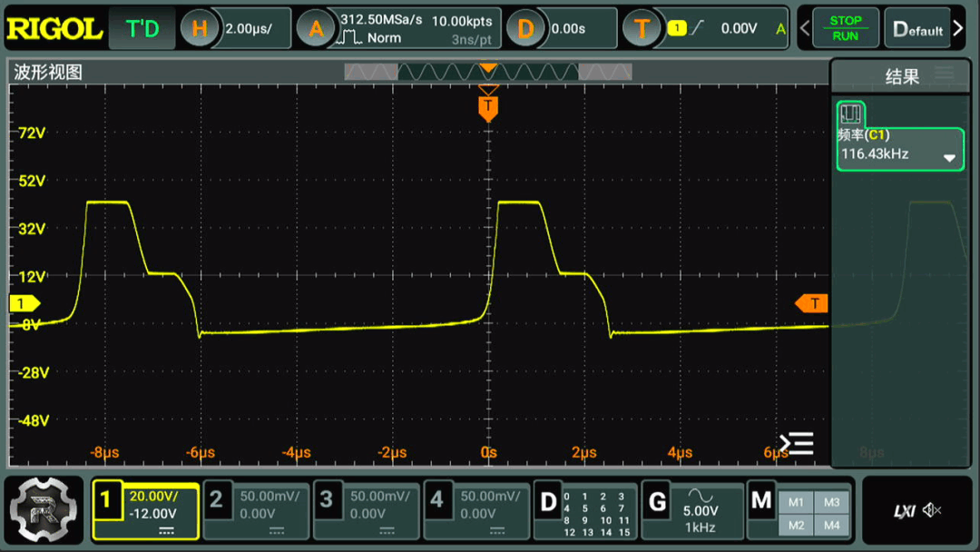Collapse results panel with the arrow-lines icon
980x552 pixels.
pyautogui.click(x=797, y=443)
